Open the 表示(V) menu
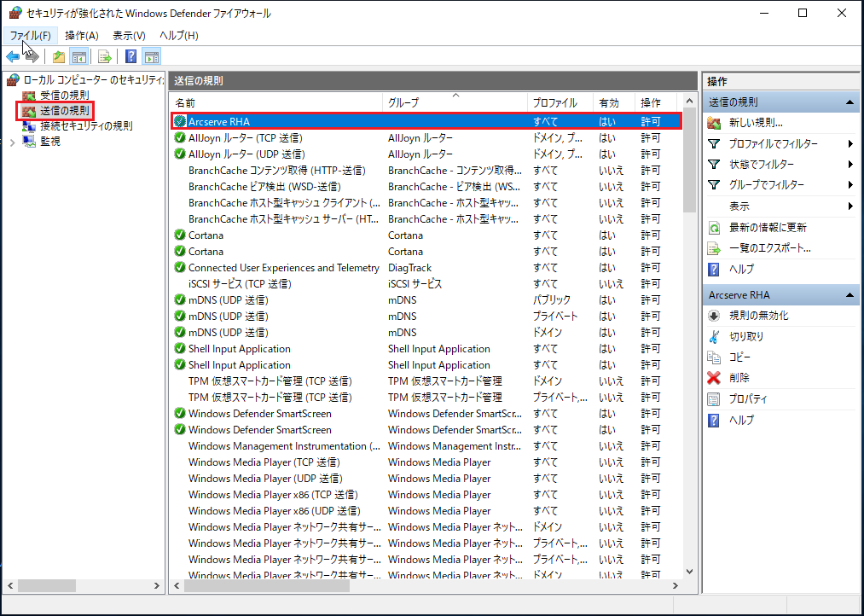 point(129,36)
